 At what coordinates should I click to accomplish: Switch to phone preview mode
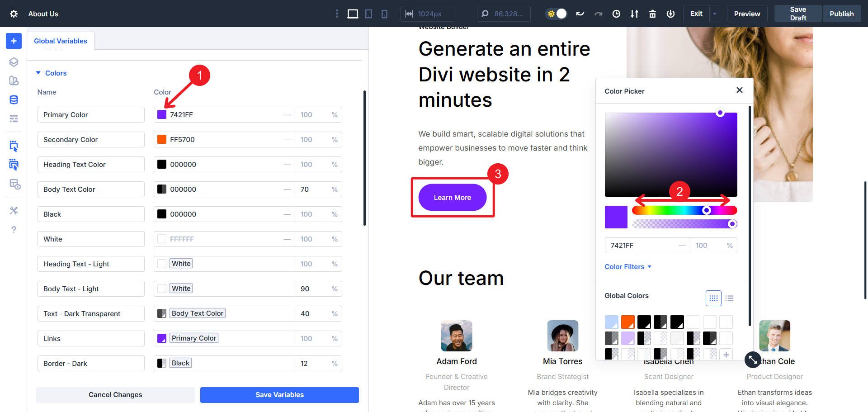tap(384, 14)
